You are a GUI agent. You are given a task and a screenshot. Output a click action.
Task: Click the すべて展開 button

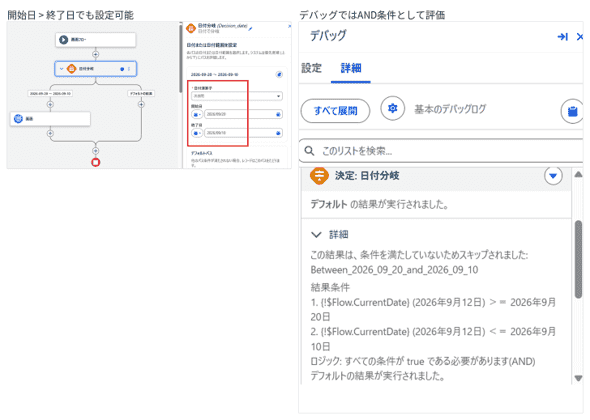(335, 111)
